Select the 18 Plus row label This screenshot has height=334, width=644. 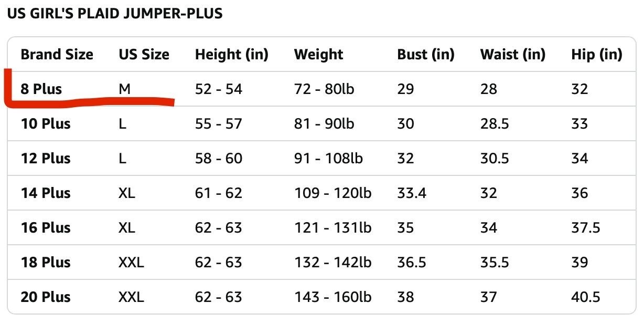pos(46,263)
